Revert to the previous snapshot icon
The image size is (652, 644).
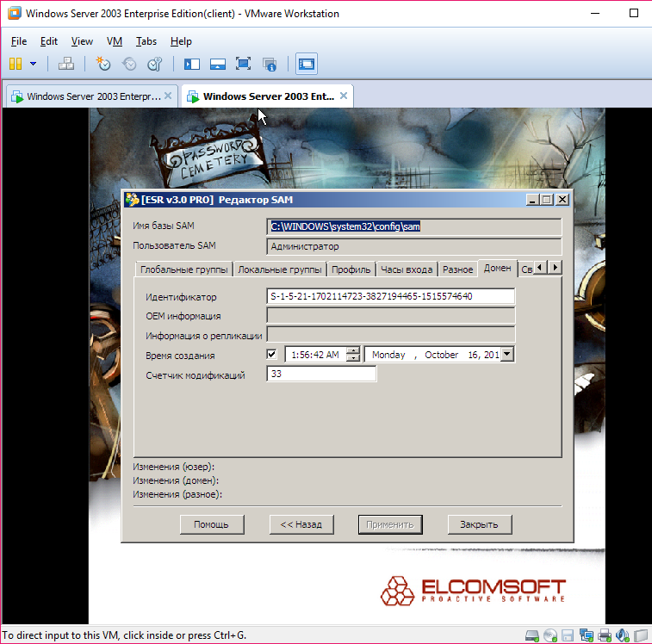click(129, 64)
